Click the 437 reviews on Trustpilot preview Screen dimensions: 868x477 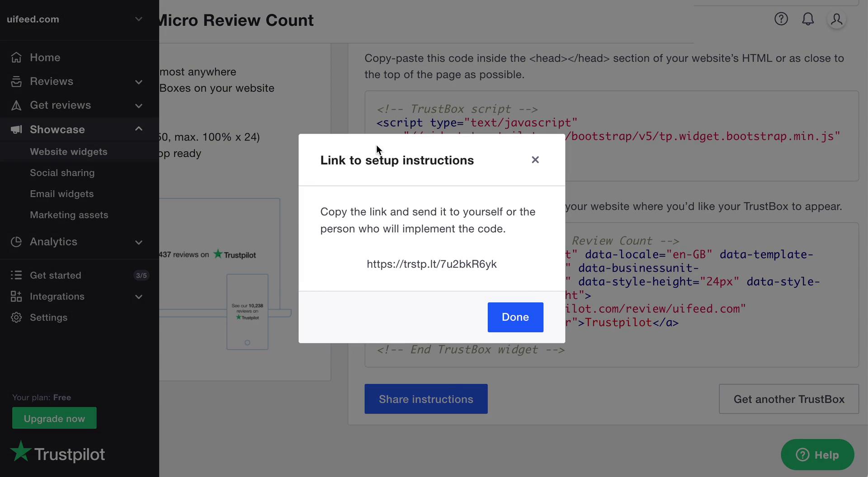click(208, 254)
